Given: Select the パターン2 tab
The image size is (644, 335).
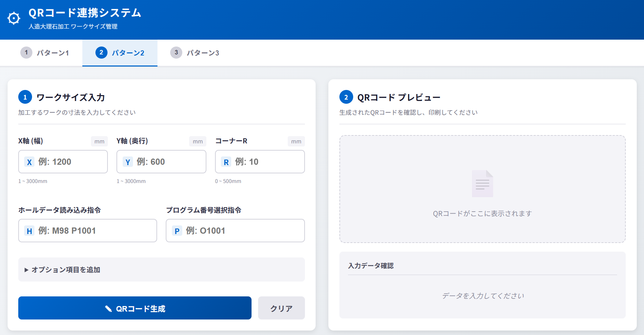Looking at the screenshot, I should point(120,53).
